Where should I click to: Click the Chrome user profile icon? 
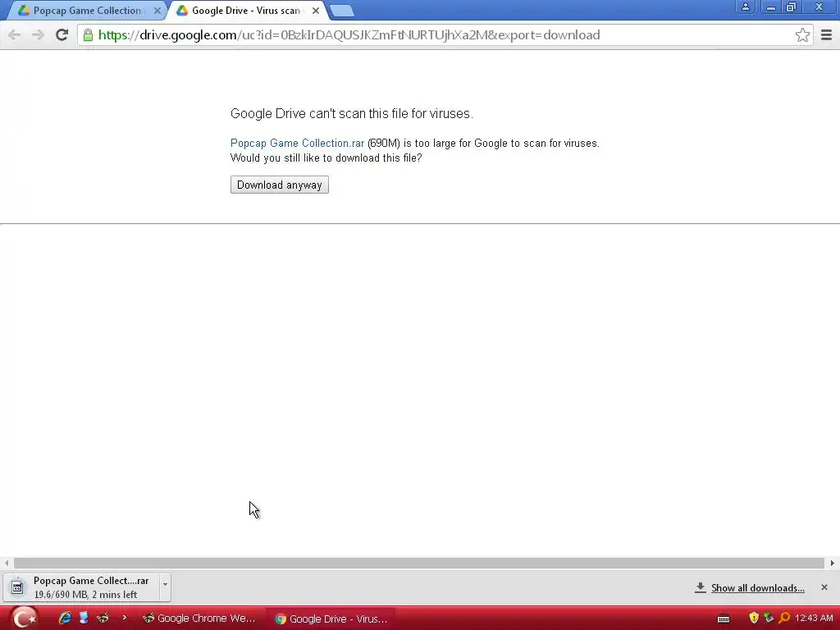click(x=745, y=7)
